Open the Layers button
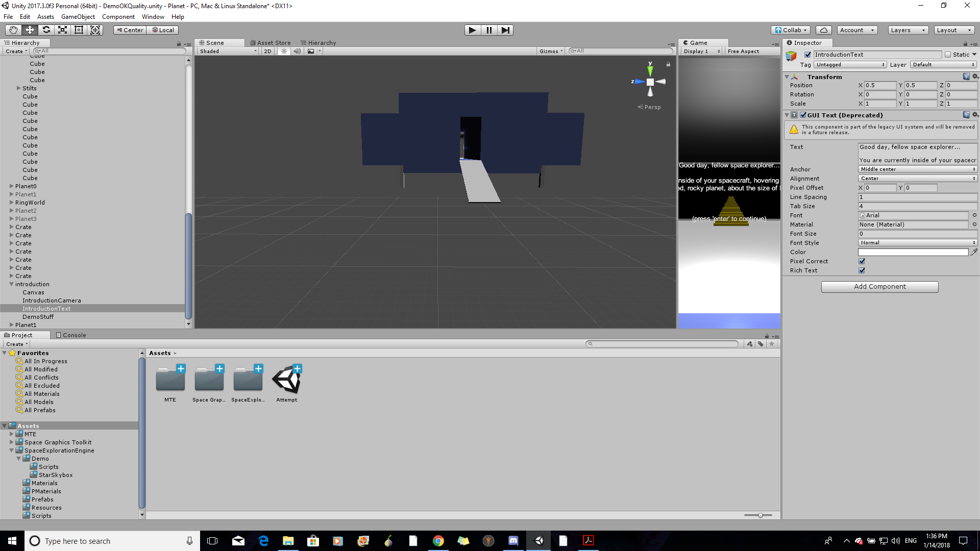The image size is (980, 551). coord(908,30)
